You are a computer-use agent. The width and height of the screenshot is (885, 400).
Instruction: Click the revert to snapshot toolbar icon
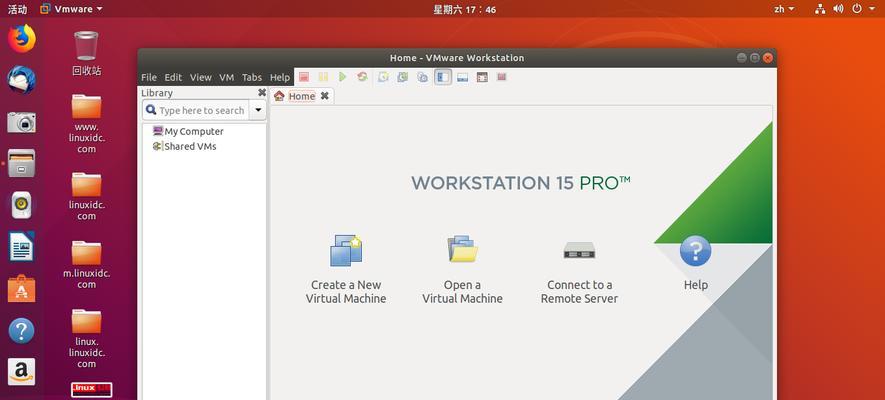[402, 77]
